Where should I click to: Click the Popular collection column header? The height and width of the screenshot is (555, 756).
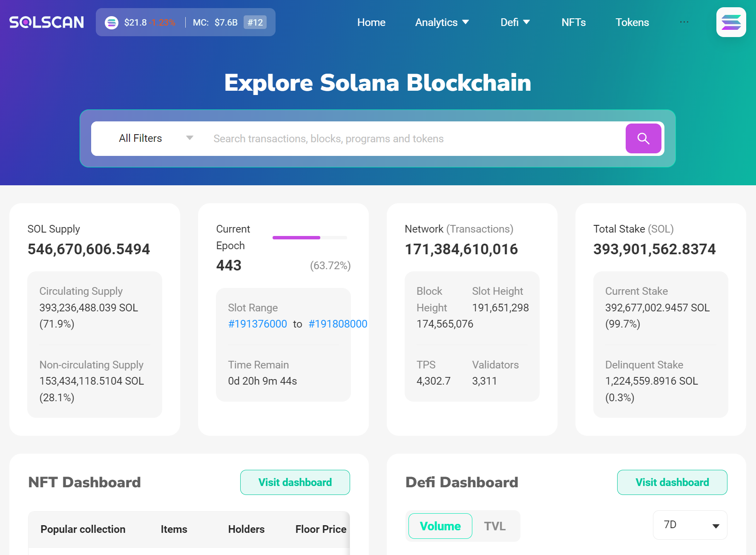click(83, 529)
